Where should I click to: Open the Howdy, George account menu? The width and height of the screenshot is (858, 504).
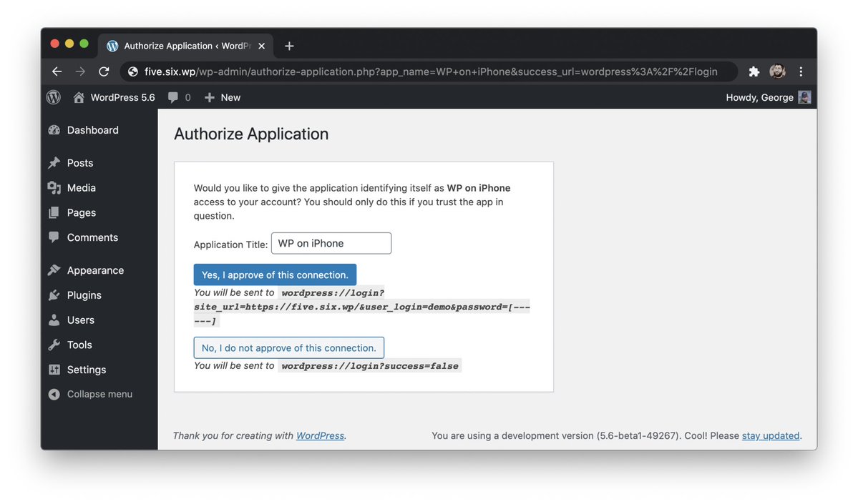[768, 97]
